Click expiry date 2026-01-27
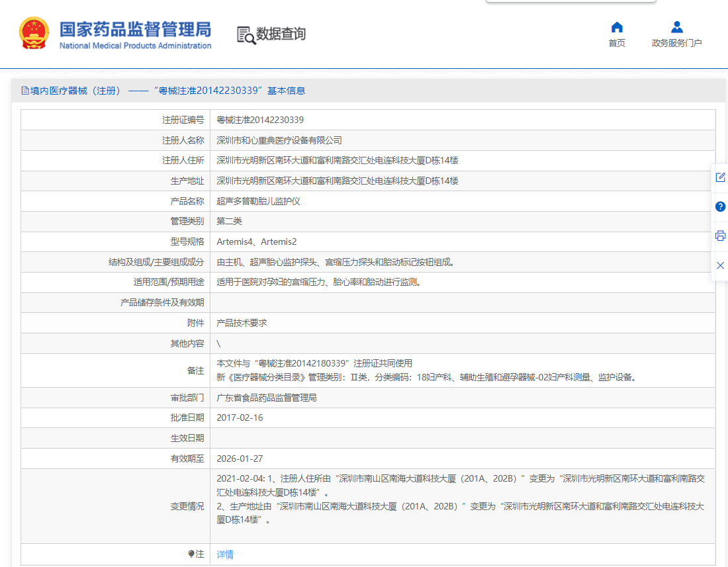Image resolution: width=728 pixels, height=567 pixels. [x=240, y=458]
